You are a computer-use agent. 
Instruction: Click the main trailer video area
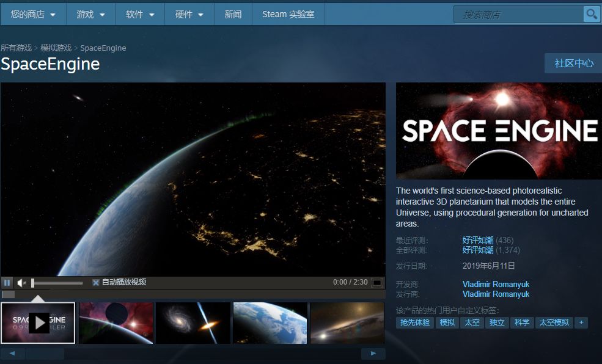pyautogui.click(x=193, y=179)
